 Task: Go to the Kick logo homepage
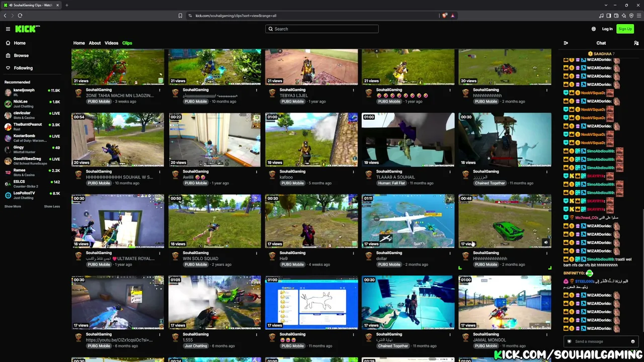(x=27, y=29)
